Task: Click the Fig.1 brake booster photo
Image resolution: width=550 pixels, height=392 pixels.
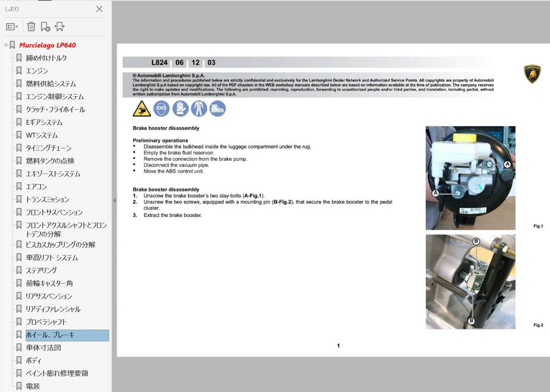Action: click(x=470, y=178)
